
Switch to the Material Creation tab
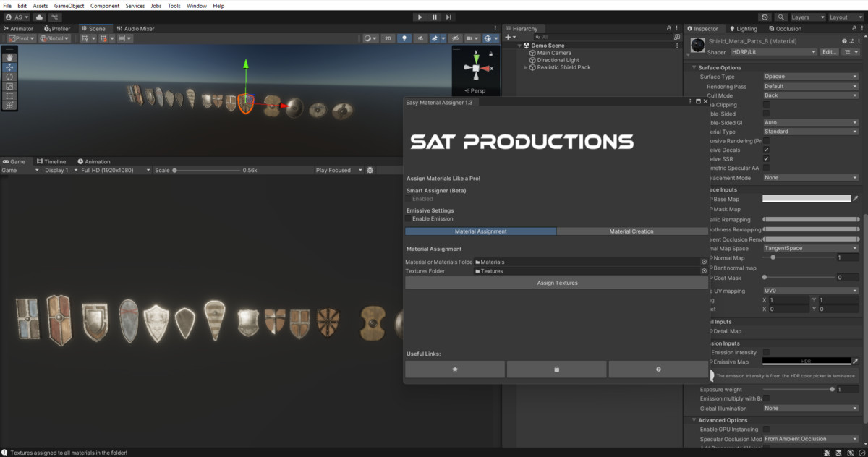[631, 231]
